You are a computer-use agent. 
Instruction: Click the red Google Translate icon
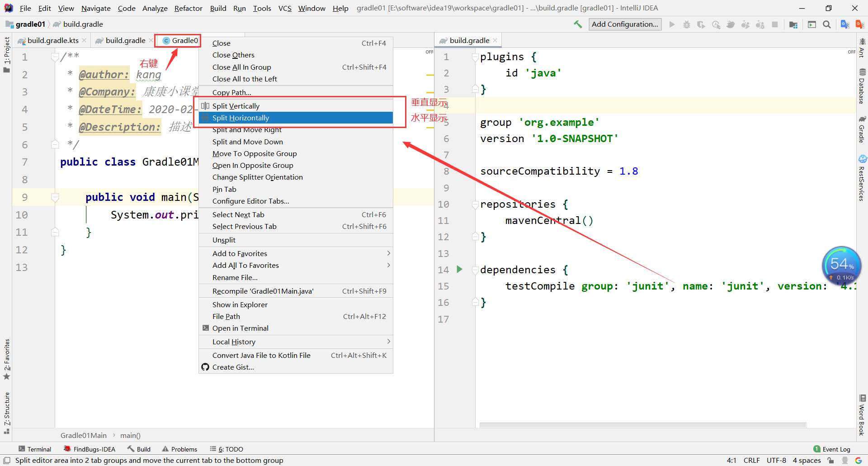pyautogui.click(x=859, y=24)
